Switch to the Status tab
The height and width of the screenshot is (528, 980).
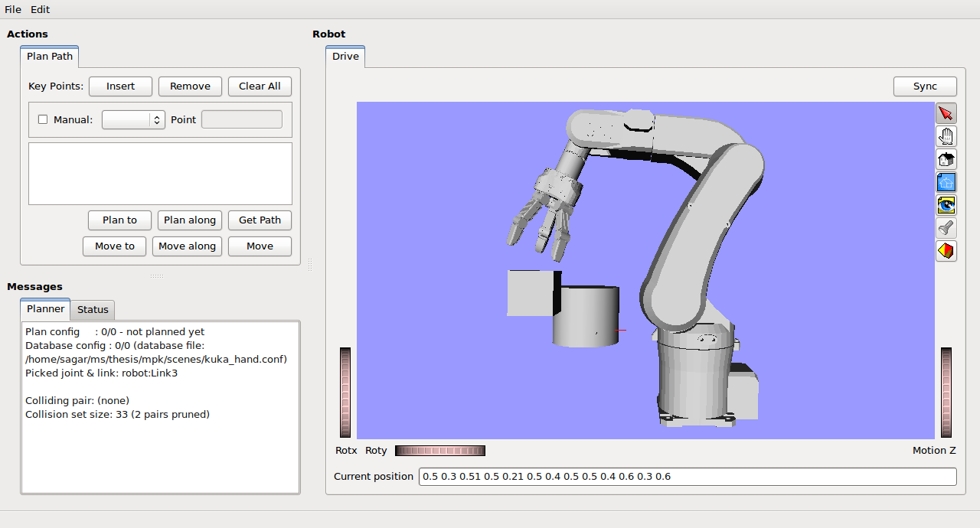[93, 309]
